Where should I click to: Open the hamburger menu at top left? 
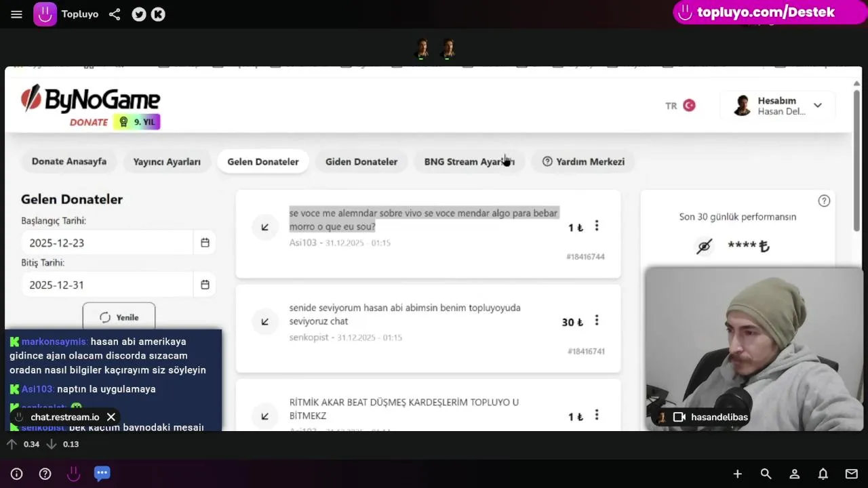[16, 14]
